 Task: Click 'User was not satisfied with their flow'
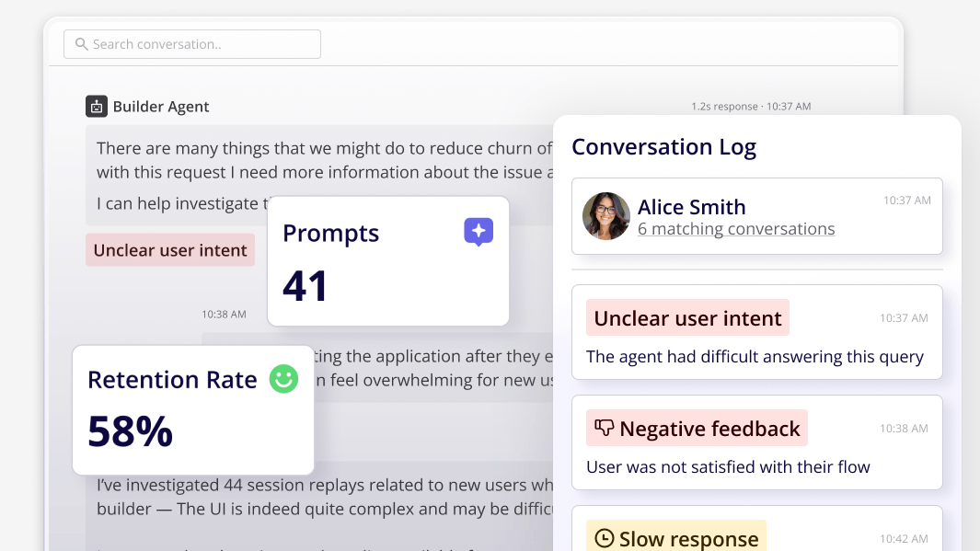[728, 467]
